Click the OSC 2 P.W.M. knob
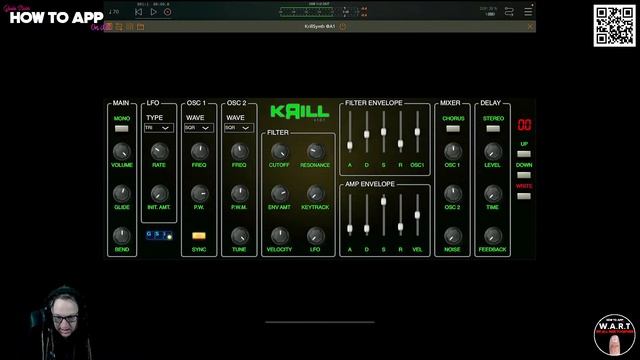Image resolution: width=640 pixels, height=360 pixels. pos(239,193)
